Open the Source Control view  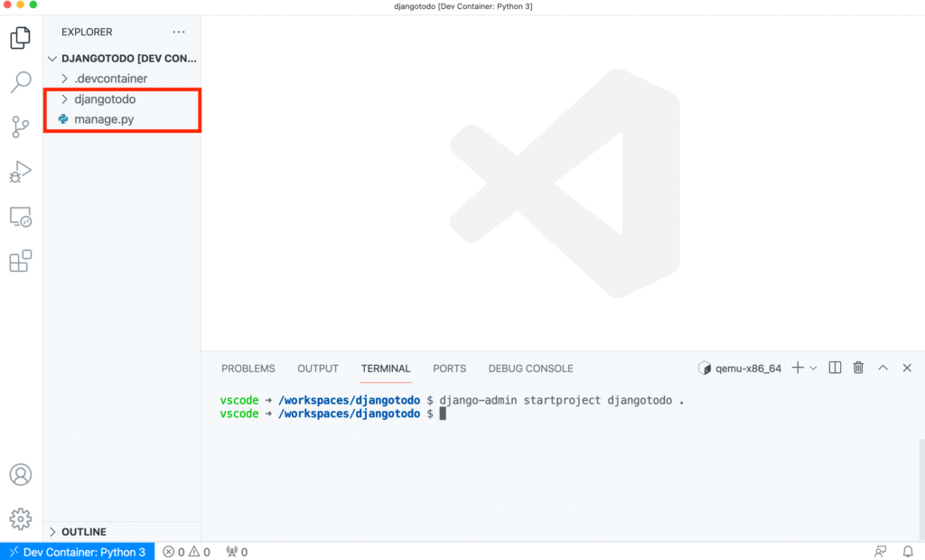(x=21, y=126)
